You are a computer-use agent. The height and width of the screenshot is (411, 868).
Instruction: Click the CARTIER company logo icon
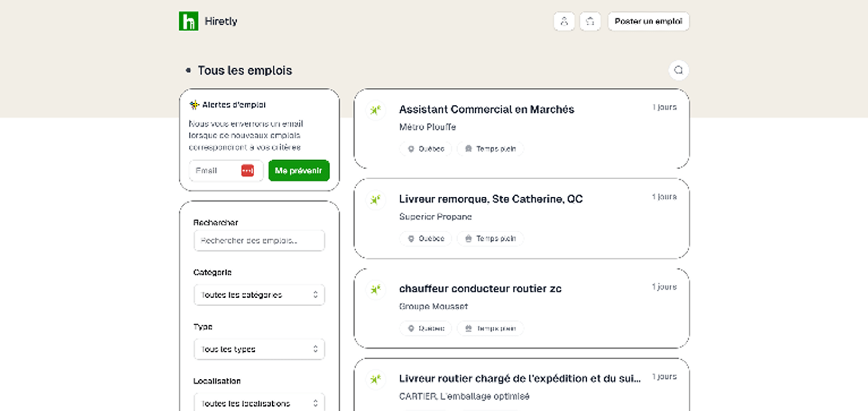click(376, 379)
